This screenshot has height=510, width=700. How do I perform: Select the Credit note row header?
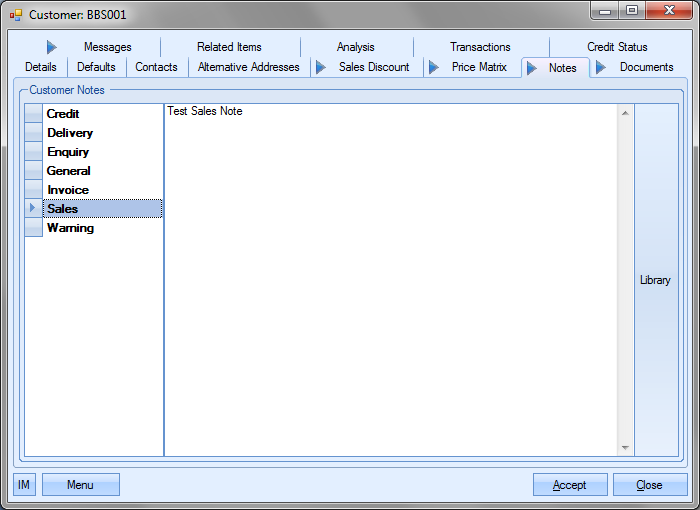coord(33,114)
